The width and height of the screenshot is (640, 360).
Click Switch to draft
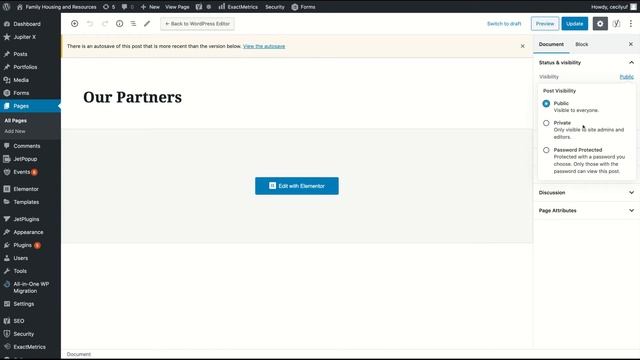(x=504, y=24)
